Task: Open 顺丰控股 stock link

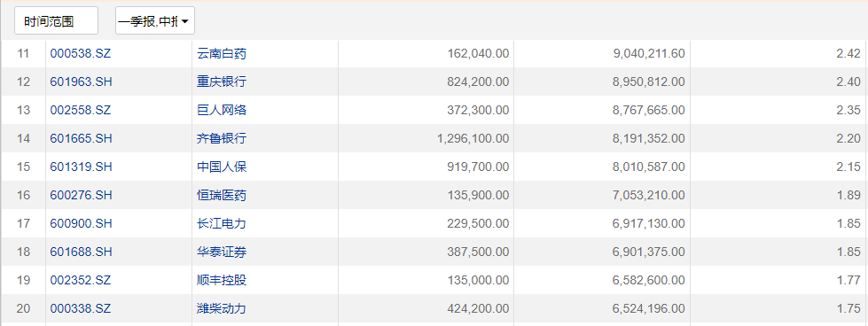Action: pos(222,280)
